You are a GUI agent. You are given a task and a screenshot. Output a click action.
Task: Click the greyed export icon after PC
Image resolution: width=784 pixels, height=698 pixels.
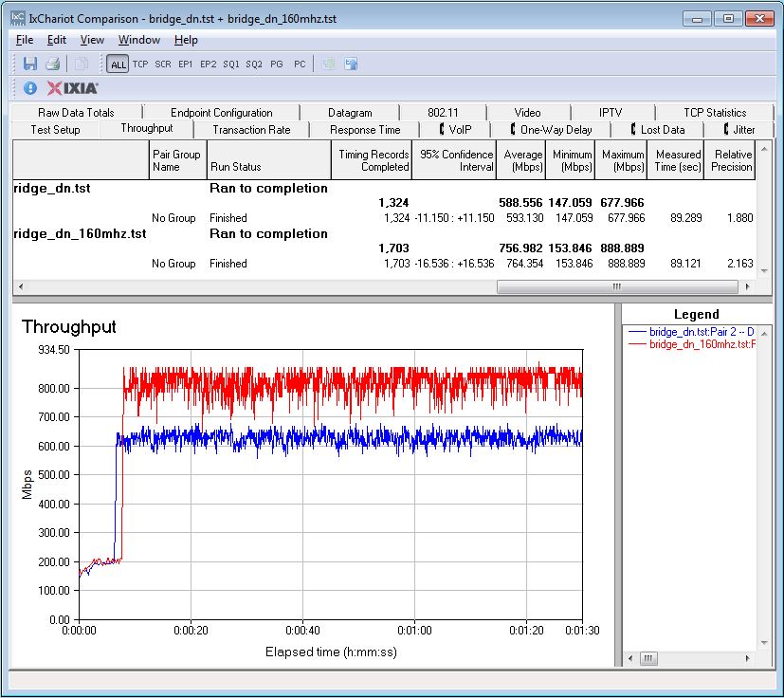tap(328, 64)
